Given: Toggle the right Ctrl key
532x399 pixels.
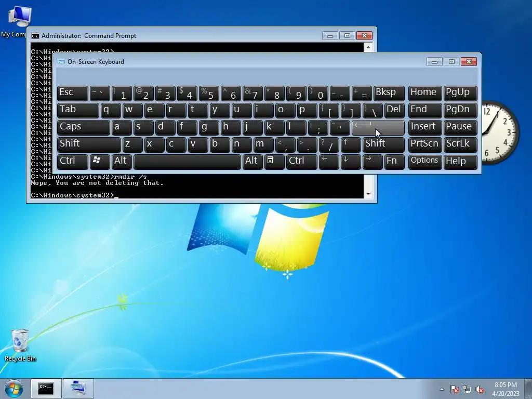Looking at the screenshot, I should 302,162.
